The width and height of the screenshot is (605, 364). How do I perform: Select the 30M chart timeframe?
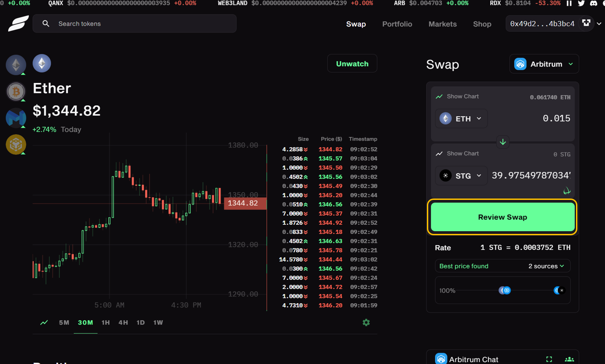click(85, 323)
